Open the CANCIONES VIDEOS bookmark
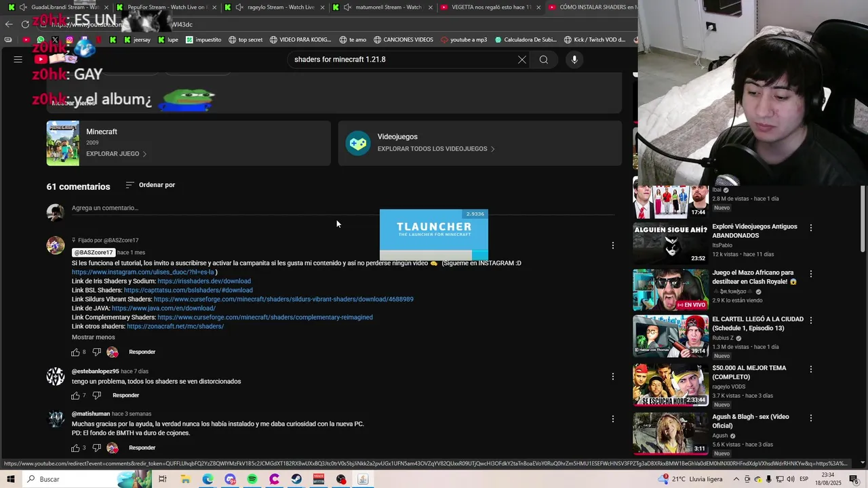Image resolution: width=868 pixels, height=488 pixels. (403, 40)
